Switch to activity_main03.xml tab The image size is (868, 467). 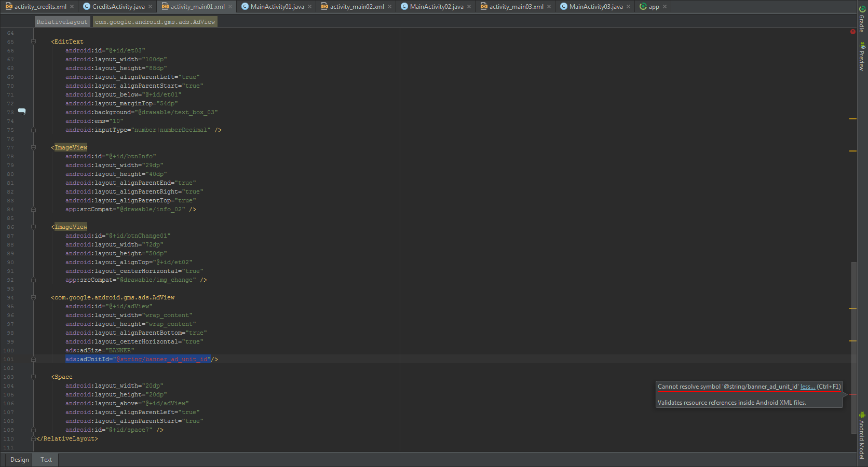point(517,7)
